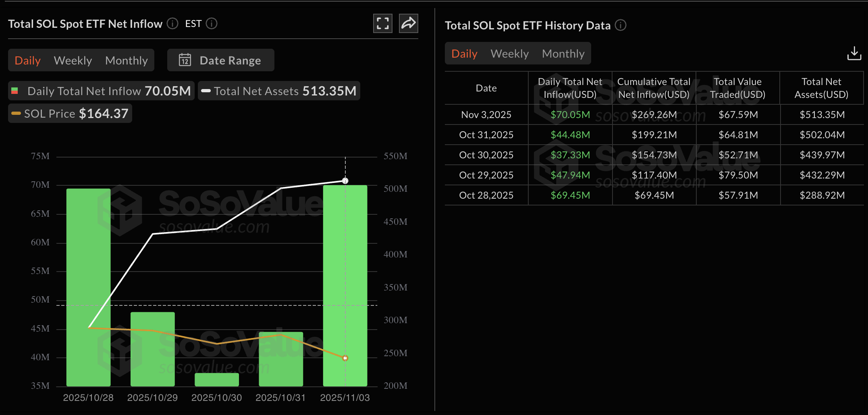Click info icon next to EST
The width and height of the screenshot is (868, 415).
click(x=212, y=24)
